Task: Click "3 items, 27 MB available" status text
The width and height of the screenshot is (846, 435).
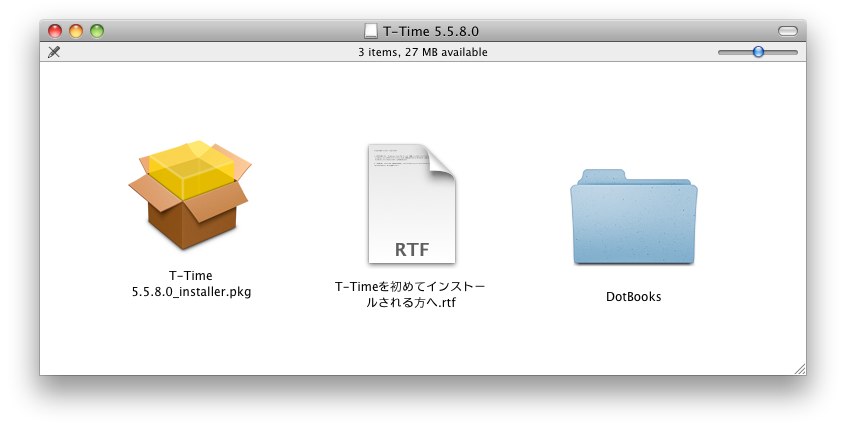Action: coord(422,52)
